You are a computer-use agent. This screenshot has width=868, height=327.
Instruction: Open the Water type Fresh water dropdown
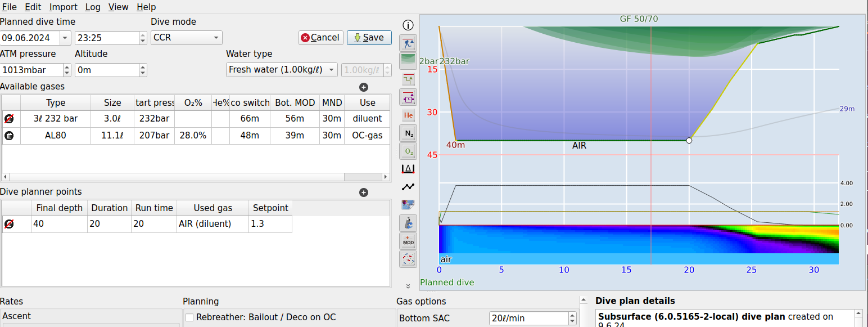[x=282, y=70]
